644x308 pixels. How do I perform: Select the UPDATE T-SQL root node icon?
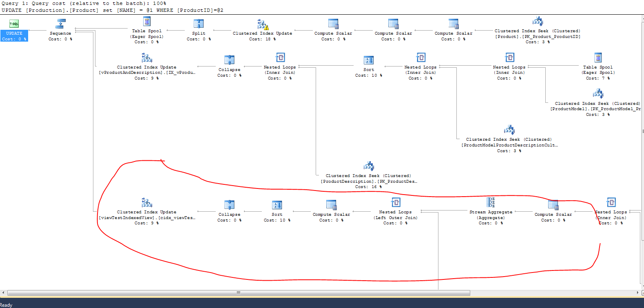[14, 24]
